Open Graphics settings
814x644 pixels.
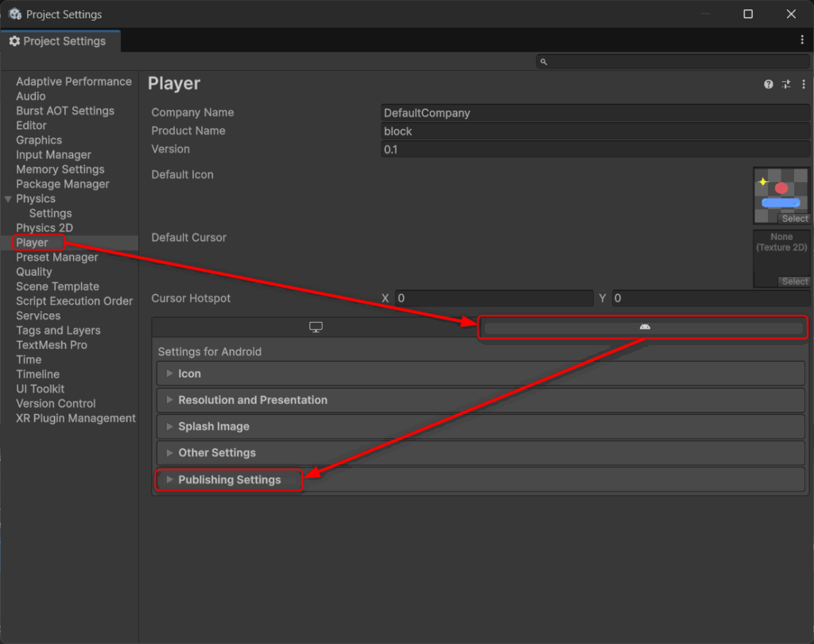point(39,140)
